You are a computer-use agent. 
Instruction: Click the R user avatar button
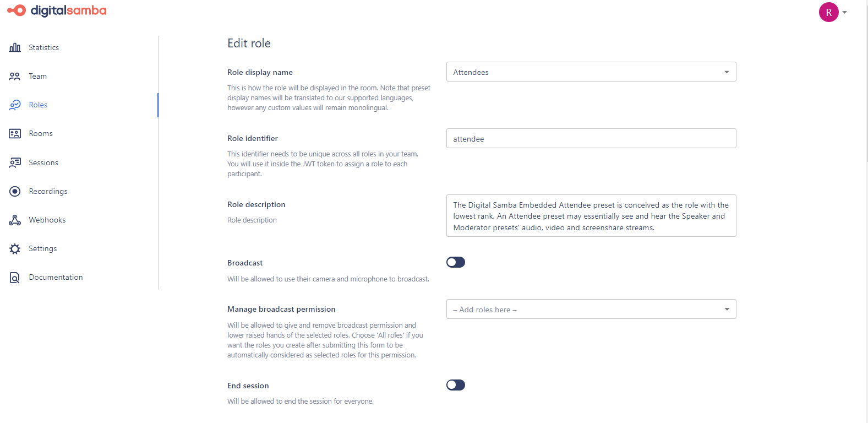828,12
